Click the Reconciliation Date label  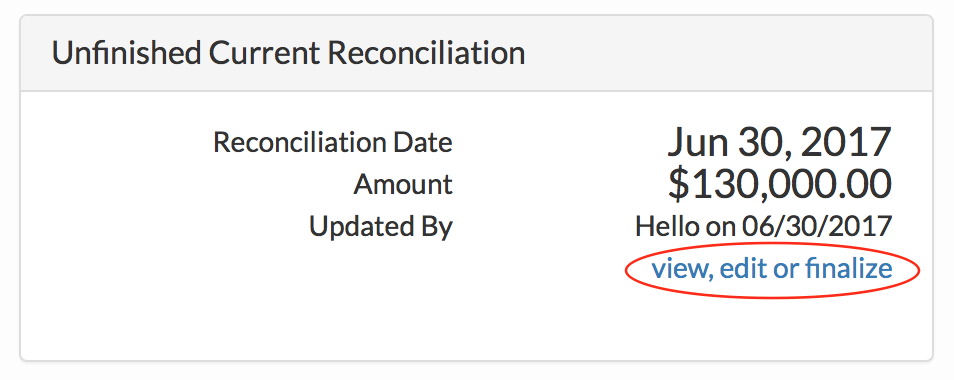click(x=333, y=142)
